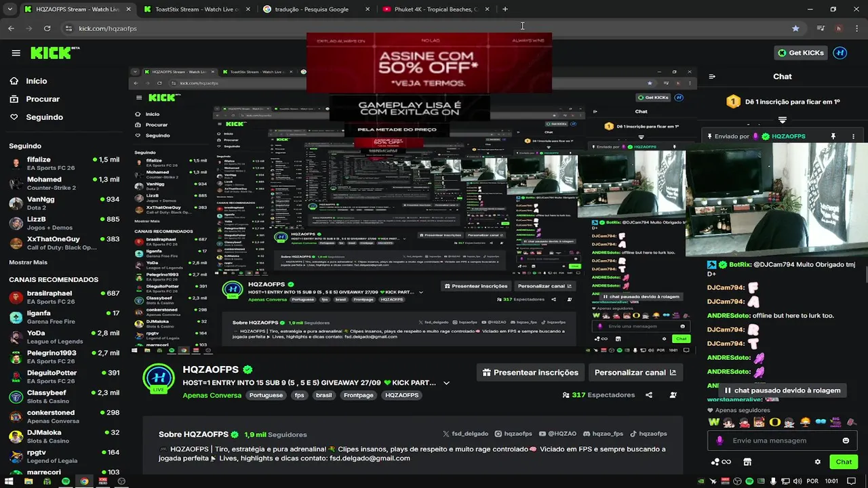Open Classybeef Slots & Casino channel
This screenshot has height=488, width=868.
[x=63, y=396]
